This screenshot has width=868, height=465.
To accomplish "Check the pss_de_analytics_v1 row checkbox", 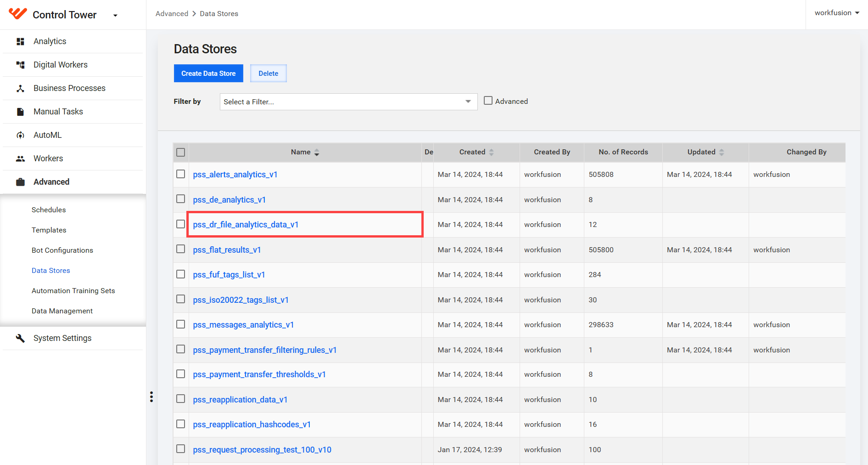I will coord(181,199).
